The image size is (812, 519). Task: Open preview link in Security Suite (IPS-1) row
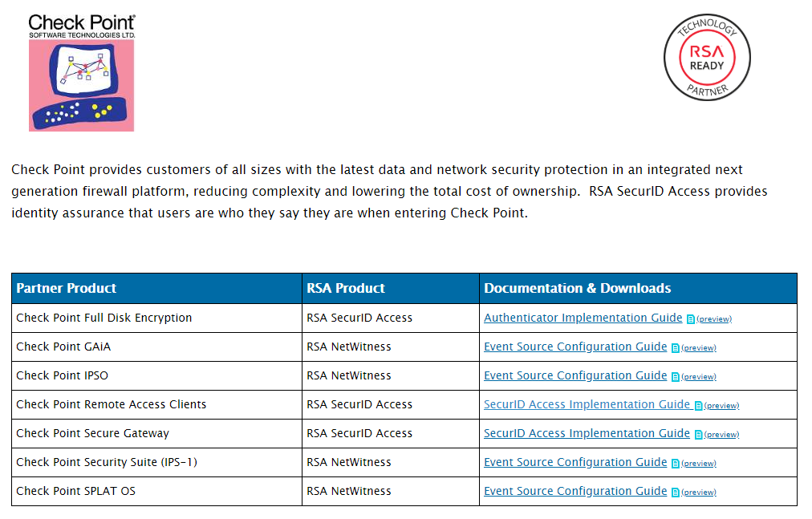698,464
